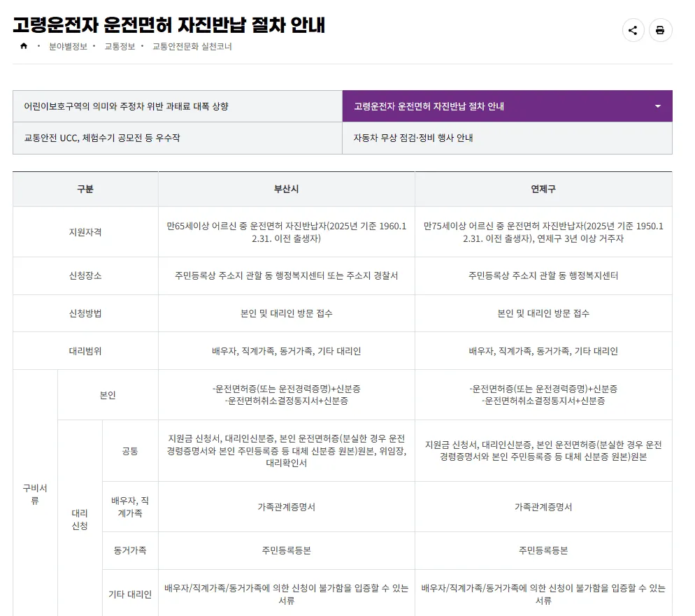
Task: Click 연제구 대리범위 cell text
Action: pyautogui.click(x=543, y=351)
